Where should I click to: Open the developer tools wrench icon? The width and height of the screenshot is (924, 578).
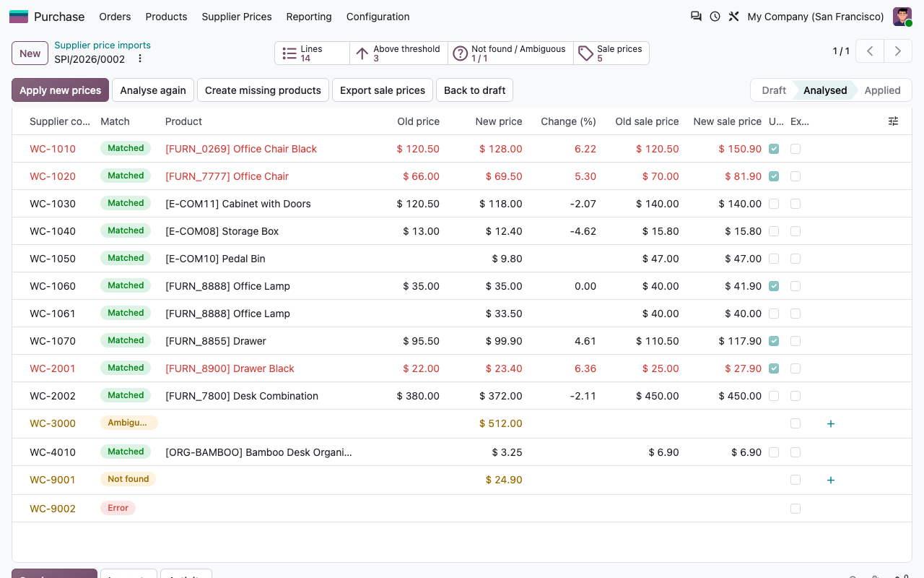click(733, 17)
